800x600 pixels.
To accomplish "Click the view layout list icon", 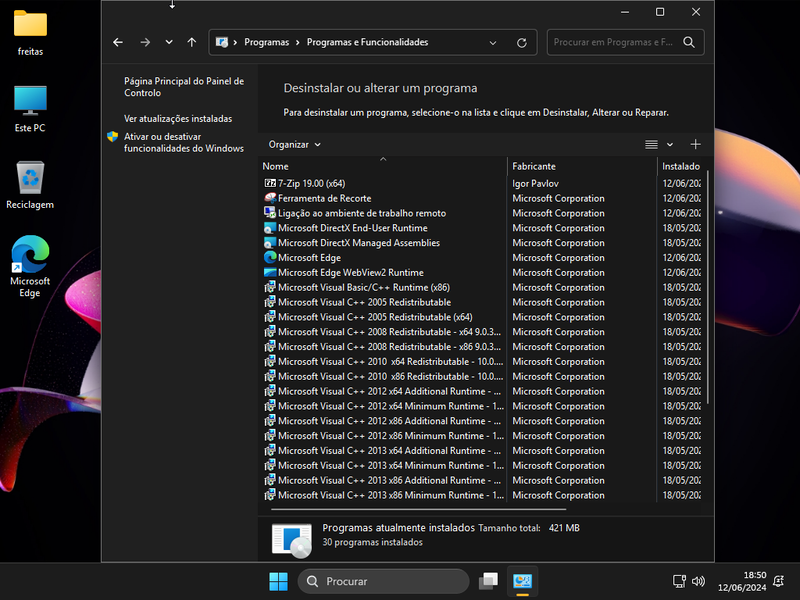I will (651, 144).
